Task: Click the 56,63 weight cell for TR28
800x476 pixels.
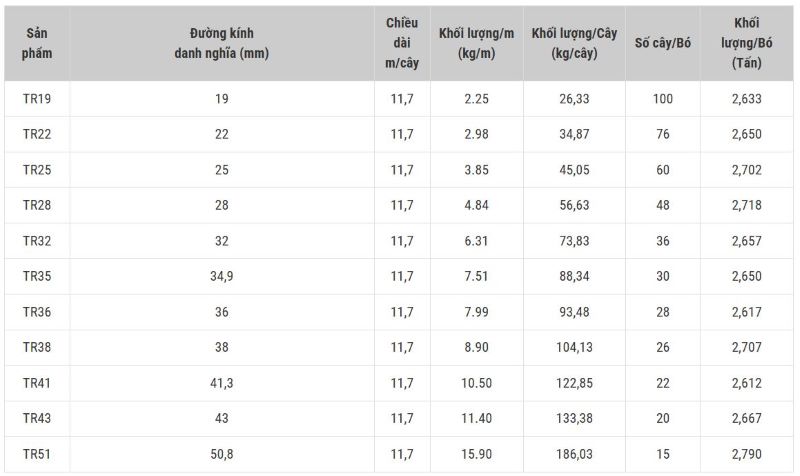Action: pyautogui.click(x=574, y=205)
